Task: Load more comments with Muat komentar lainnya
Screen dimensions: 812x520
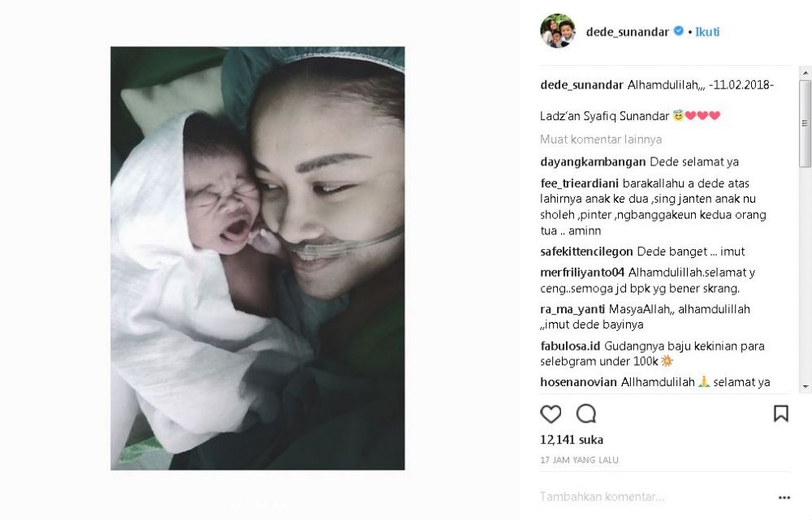Action: click(601, 140)
